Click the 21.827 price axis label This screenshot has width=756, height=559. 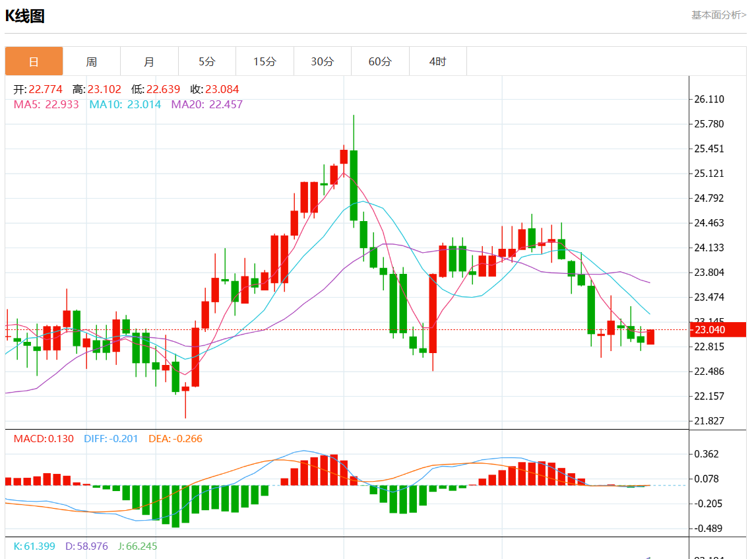coord(709,421)
